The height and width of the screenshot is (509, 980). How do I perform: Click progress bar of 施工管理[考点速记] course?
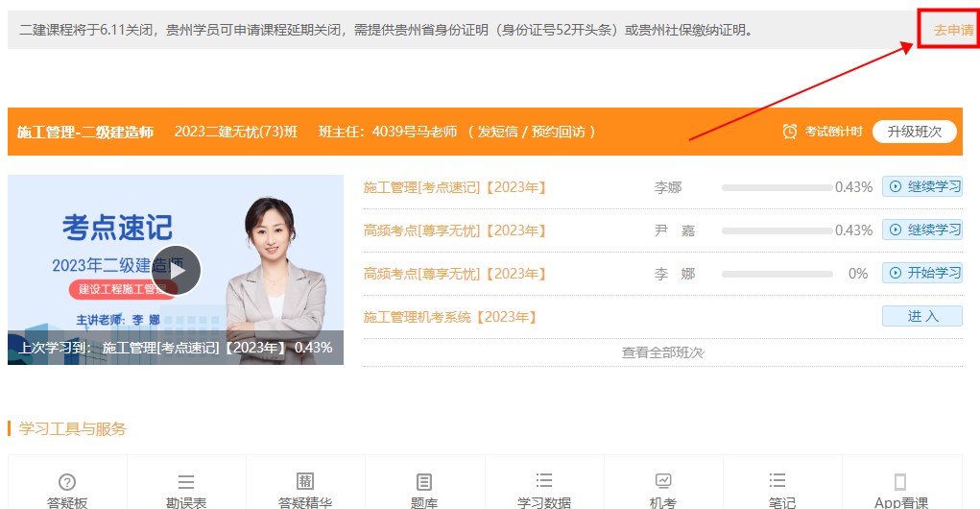[777, 187]
